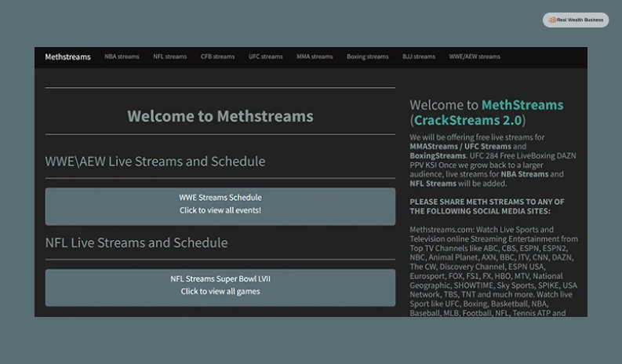Open the Methstreams home brand link
The height and width of the screenshot is (364, 622).
(x=67, y=56)
